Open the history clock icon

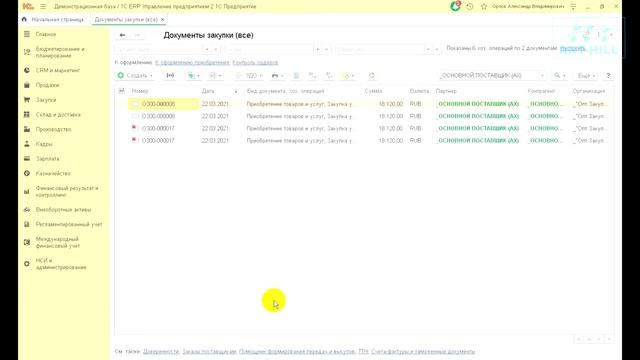click(x=470, y=7)
